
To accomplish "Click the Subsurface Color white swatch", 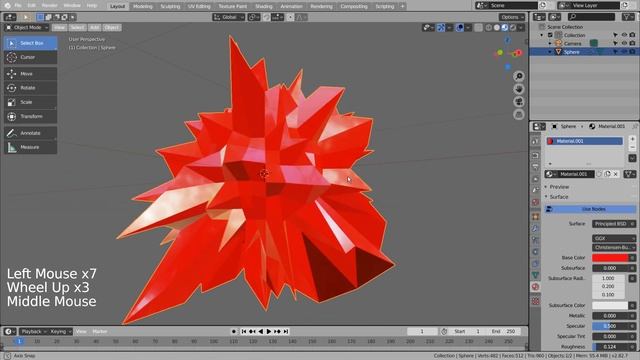I will 610,305.
